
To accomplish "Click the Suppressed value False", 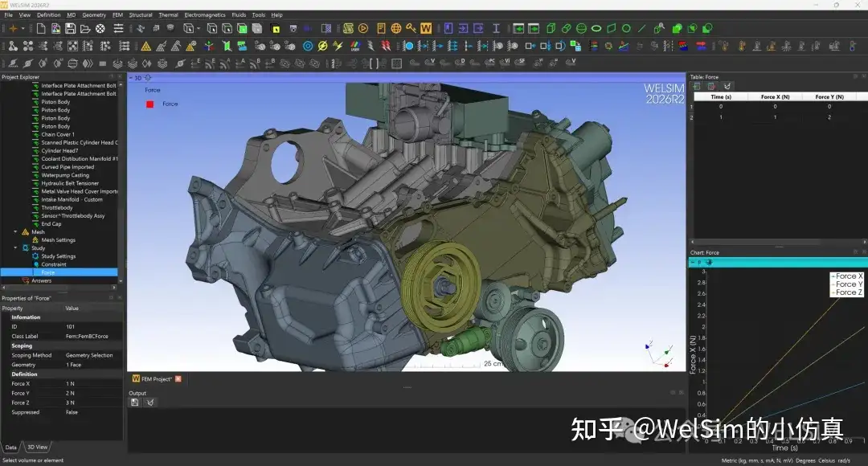I will point(72,411).
